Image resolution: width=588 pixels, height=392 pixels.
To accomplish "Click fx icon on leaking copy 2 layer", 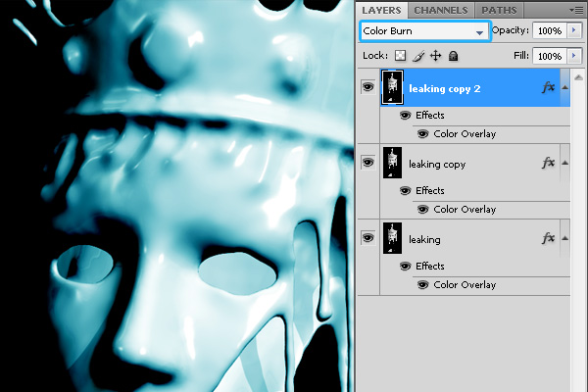I will [548, 87].
